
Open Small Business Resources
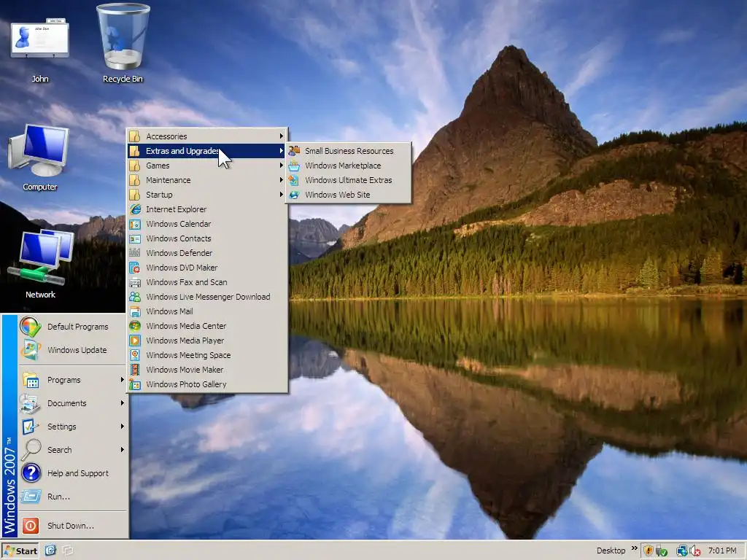[x=348, y=151]
